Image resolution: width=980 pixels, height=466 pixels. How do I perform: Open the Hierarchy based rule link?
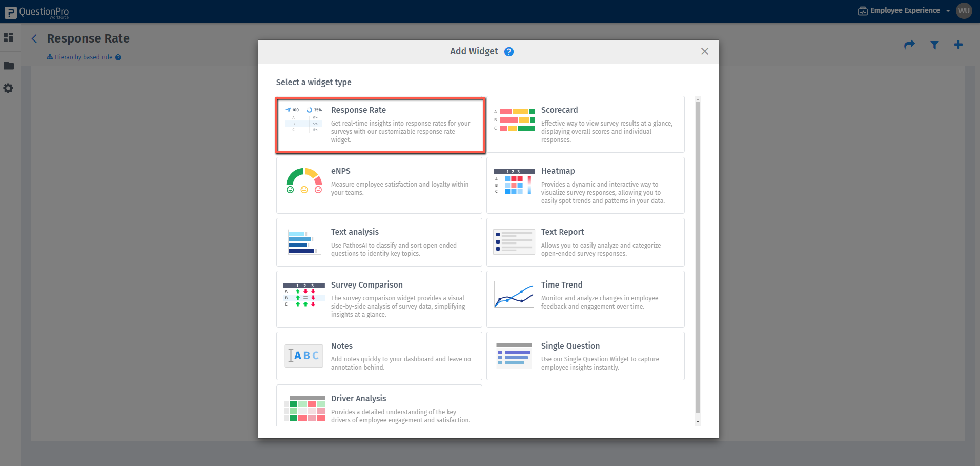[x=84, y=57]
